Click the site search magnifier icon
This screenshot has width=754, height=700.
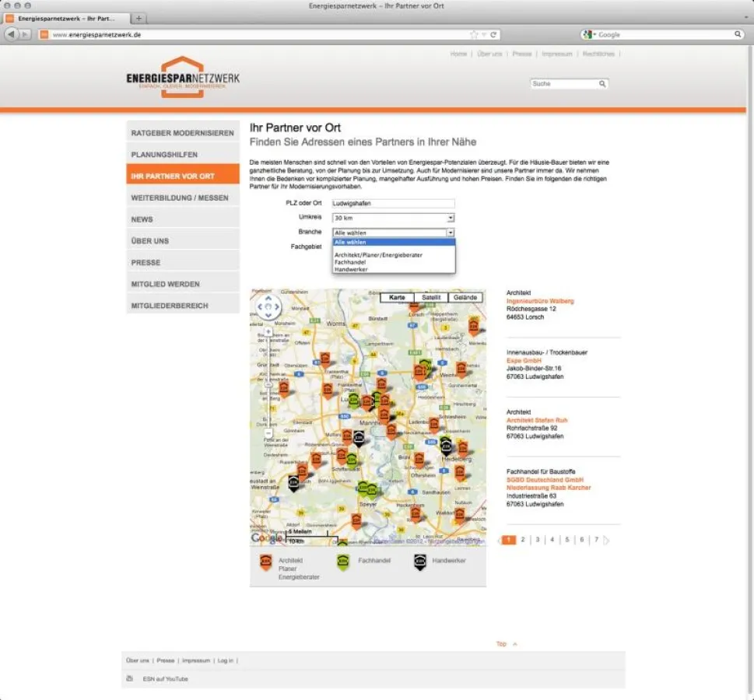tap(602, 83)
